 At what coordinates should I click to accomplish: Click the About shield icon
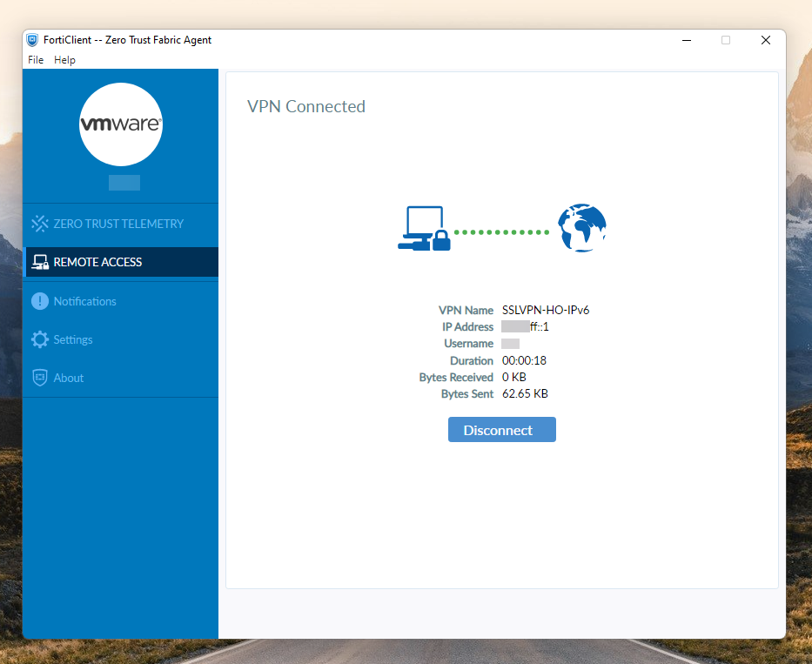coord(40,378)
